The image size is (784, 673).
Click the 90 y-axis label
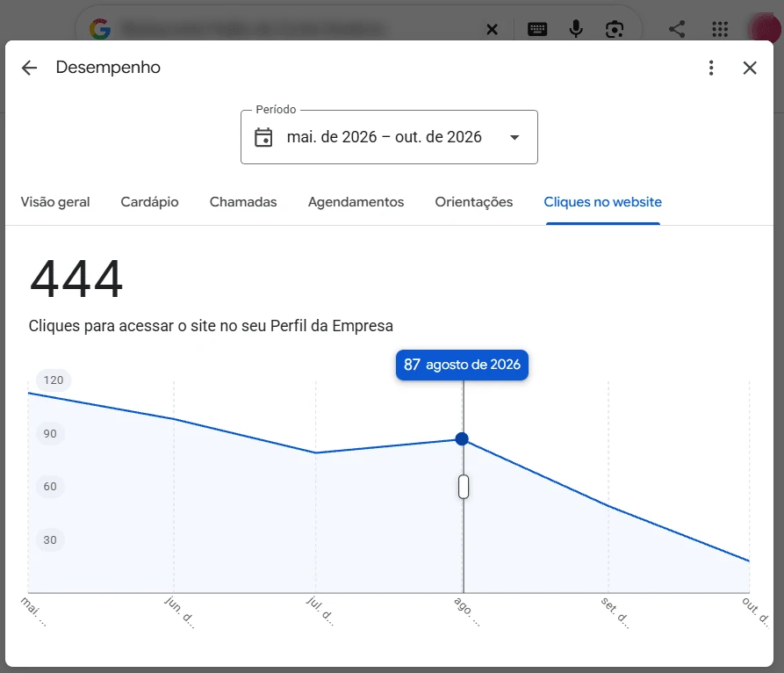pos(50,433)
